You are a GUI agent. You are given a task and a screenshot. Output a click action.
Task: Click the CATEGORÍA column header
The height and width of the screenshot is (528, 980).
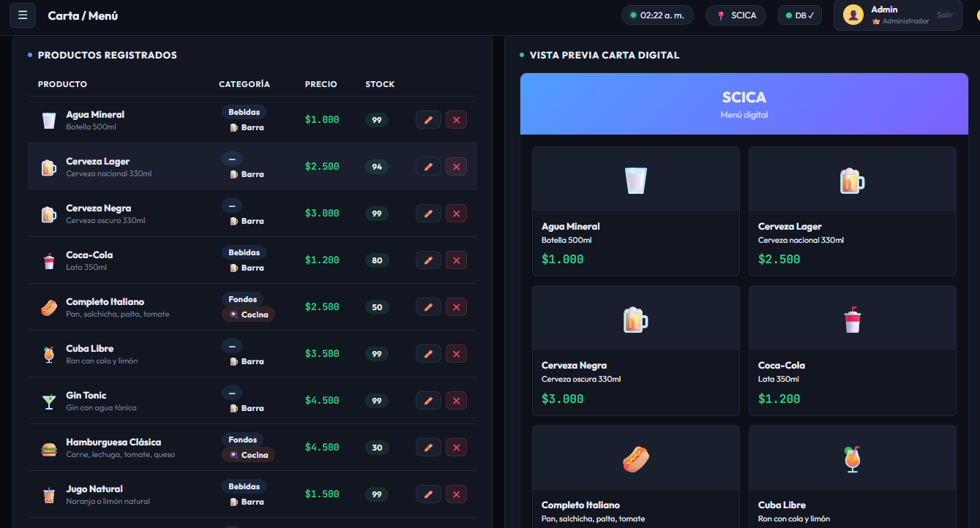(x=244, y=84)
